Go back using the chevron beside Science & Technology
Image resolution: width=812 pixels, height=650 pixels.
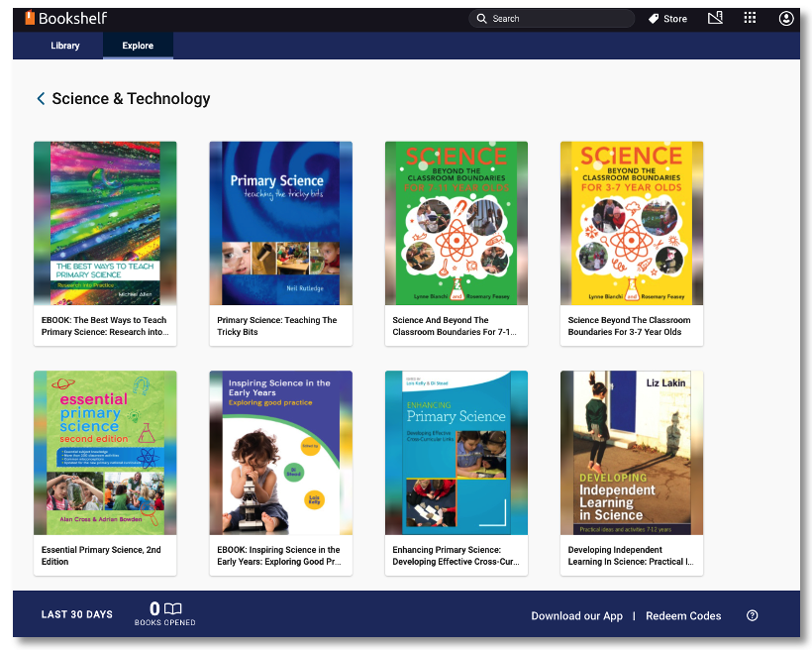[x=41, y=98]
